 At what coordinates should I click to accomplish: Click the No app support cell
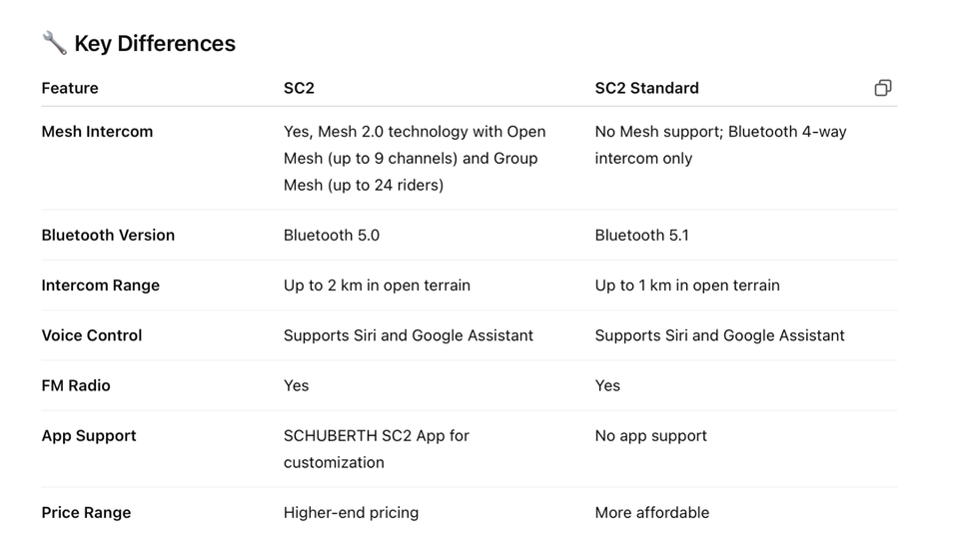[650, 436]
